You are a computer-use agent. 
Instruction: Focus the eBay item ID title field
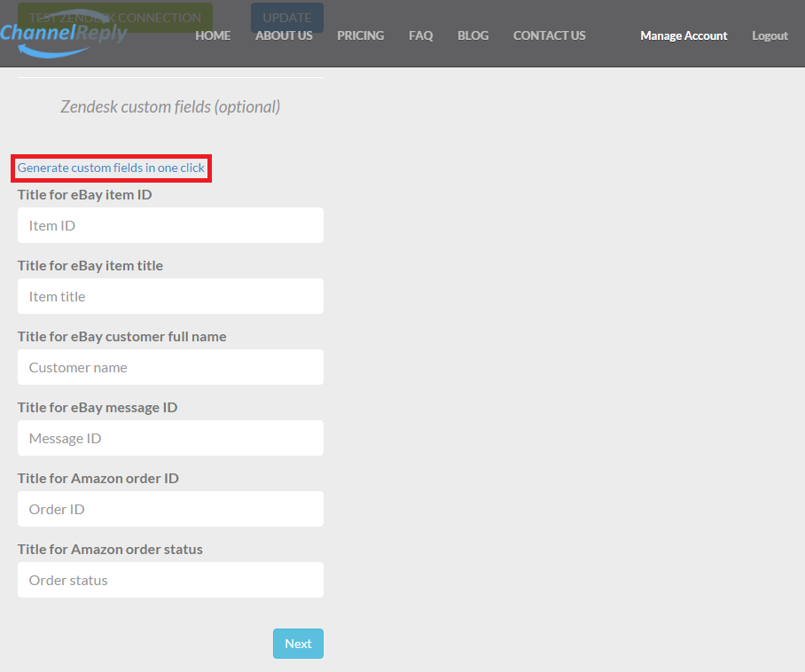(x=170, y=225)
